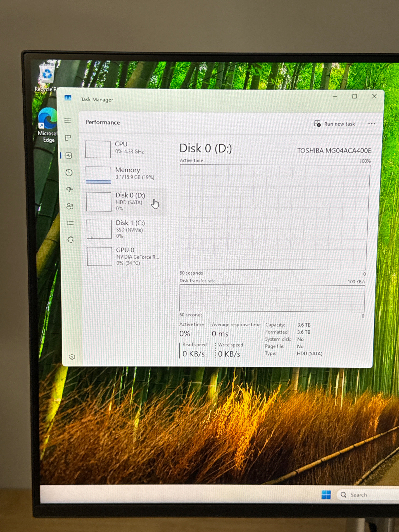The height and width of the screenshot is (532, 399).
Task: Open the Windows Start button
Action: [x=326, y=495]
